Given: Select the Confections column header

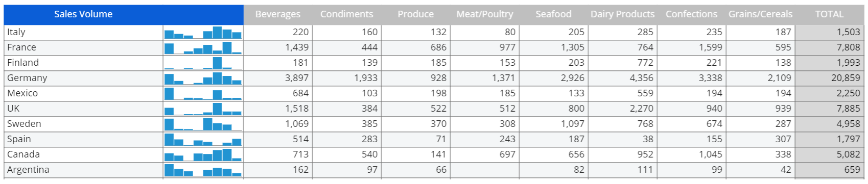Looking at the screenshot, I should pyautogui.click(x=691, y=15).
